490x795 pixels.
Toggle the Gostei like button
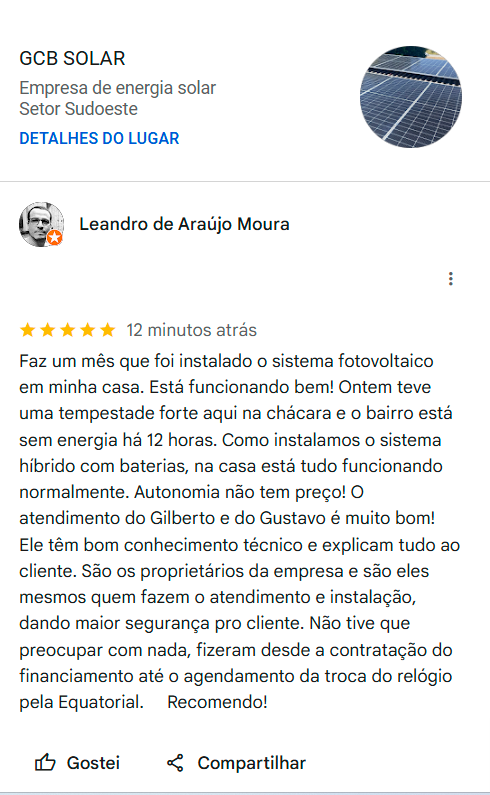77,763
